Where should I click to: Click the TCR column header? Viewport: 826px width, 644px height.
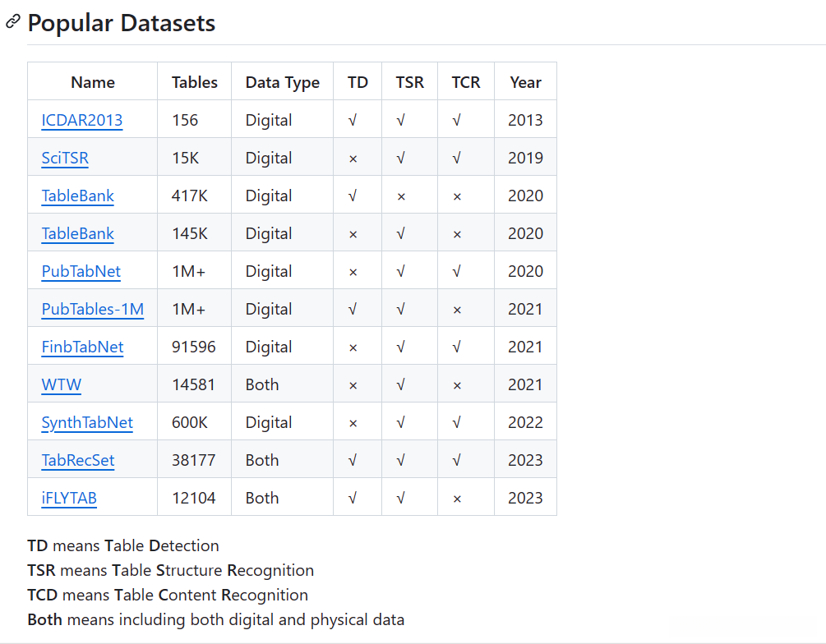(x=466, y=82)
